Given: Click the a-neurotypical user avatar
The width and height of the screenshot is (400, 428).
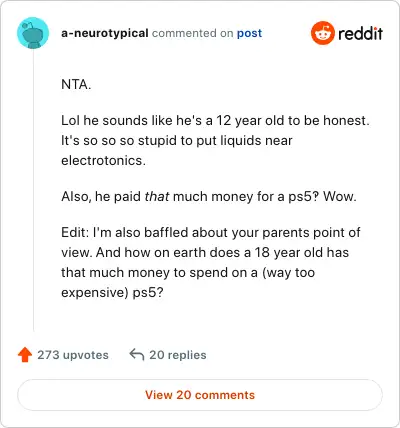Looking at the screenshot, I should coord(33,33).
